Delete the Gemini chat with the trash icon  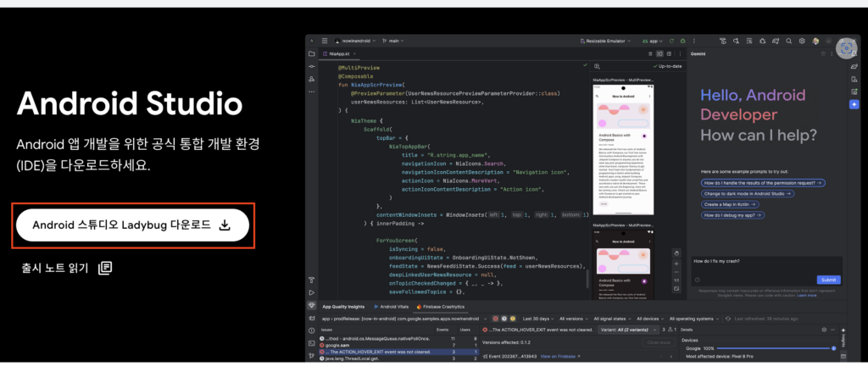tap(823, 53)
